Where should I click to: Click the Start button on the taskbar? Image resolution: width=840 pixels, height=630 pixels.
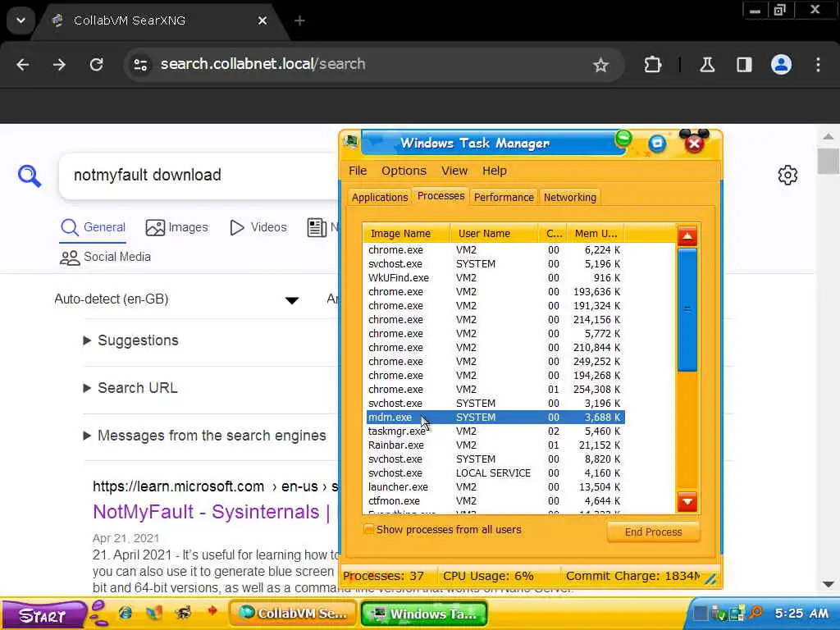(43, 615)
